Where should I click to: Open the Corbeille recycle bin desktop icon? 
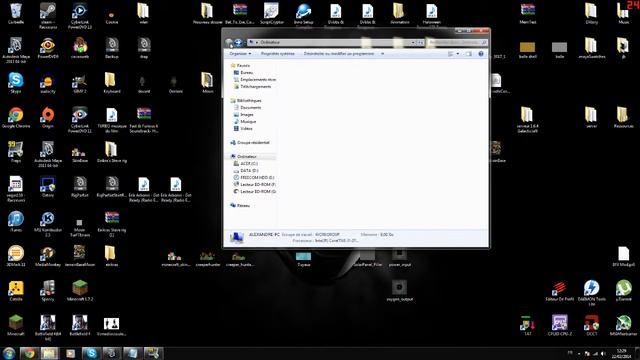pyautogui.click(x=16, y=13)
